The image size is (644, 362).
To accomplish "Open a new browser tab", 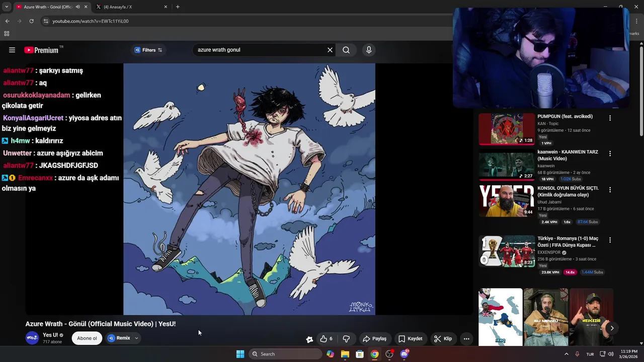I will pos(178,7).
